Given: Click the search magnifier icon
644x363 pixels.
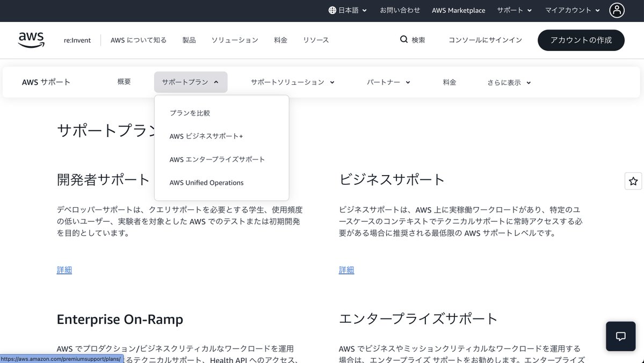Looking at the screenshot, I should click(x=404, y=39).
